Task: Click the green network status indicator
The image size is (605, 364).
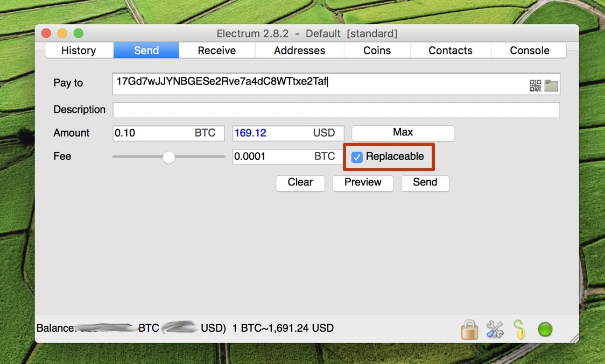Action: tap(545, 329)
